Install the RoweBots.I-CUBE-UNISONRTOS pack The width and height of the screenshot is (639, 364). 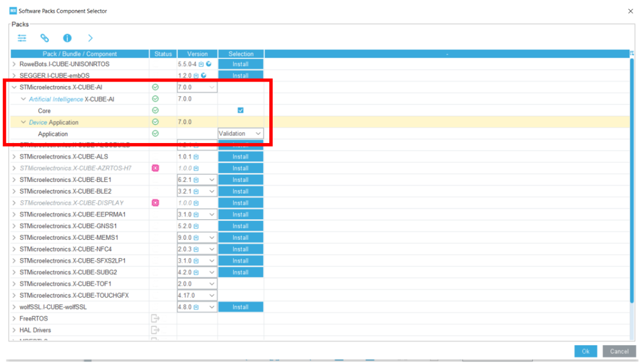click(240, 64)
